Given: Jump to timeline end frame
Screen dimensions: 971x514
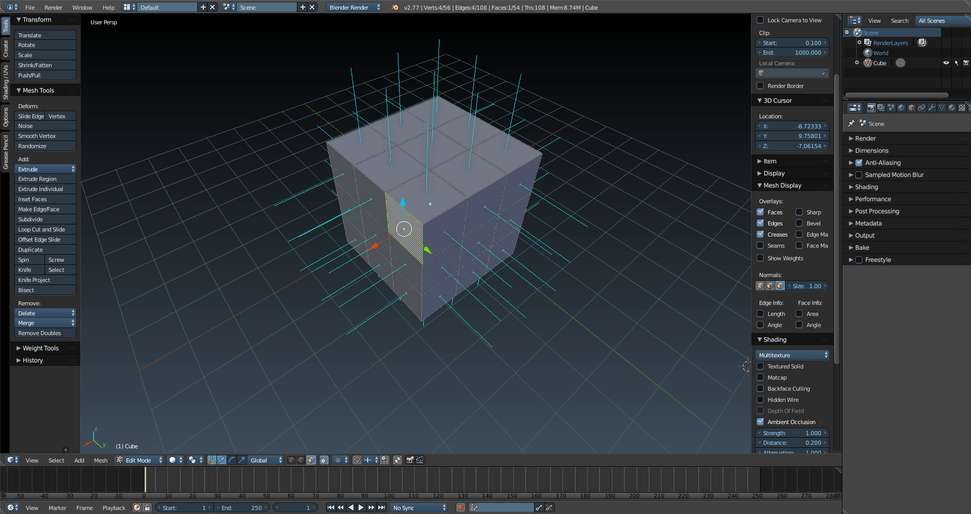Looking at the screenshot, I should pos(382,508).
